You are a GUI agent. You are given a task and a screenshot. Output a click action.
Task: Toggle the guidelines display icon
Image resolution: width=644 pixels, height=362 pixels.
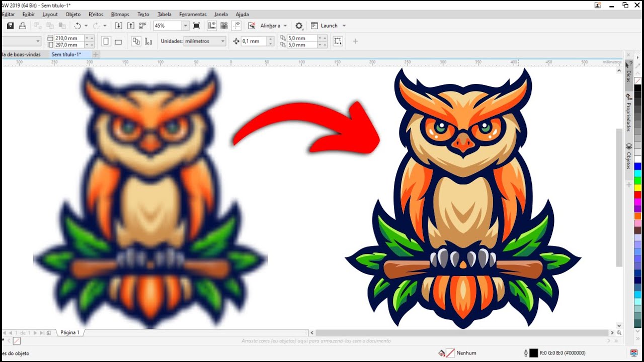[x=236, y=26]
